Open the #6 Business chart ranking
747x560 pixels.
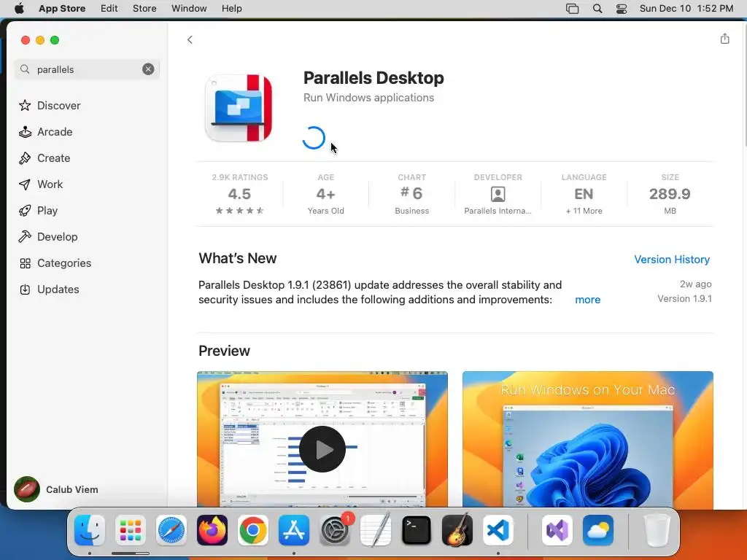click(x=411, y=194)
